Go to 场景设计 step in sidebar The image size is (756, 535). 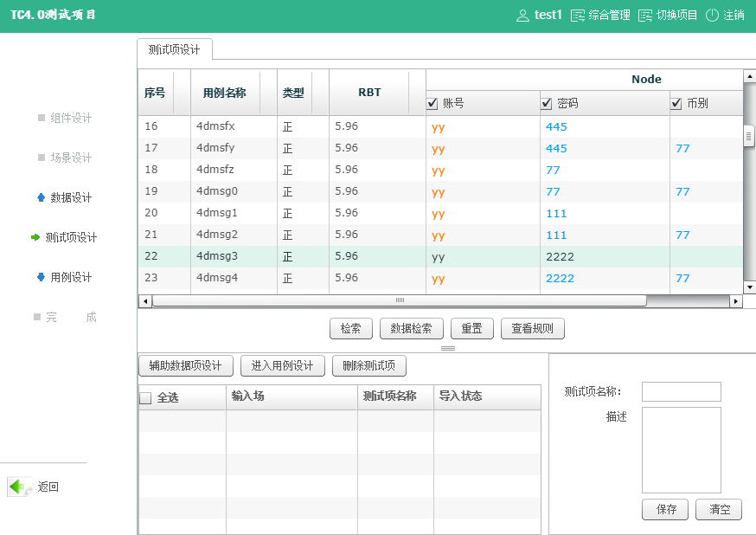click(x=71, y=158)
